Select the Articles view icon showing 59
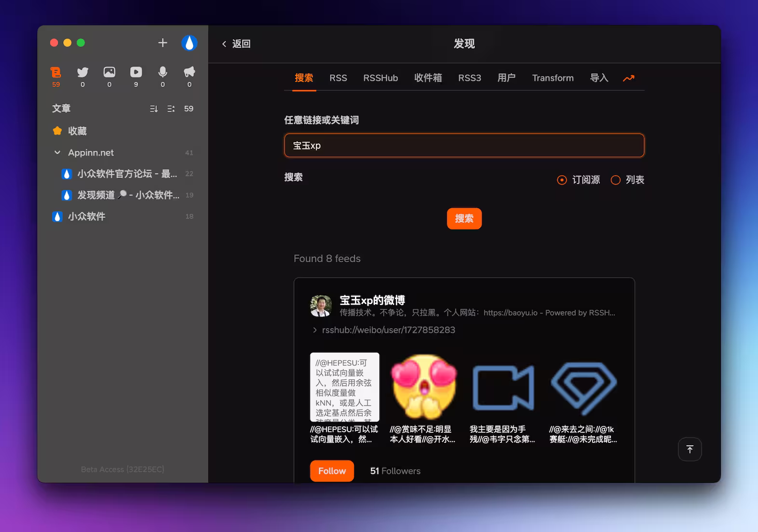Screen dimensions: 758x532 (x=56, y=77)
